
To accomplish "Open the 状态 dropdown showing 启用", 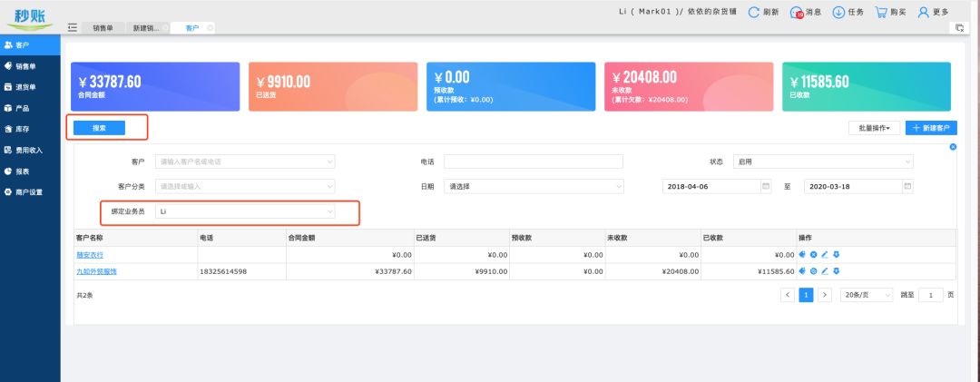I will pos(823,162).
